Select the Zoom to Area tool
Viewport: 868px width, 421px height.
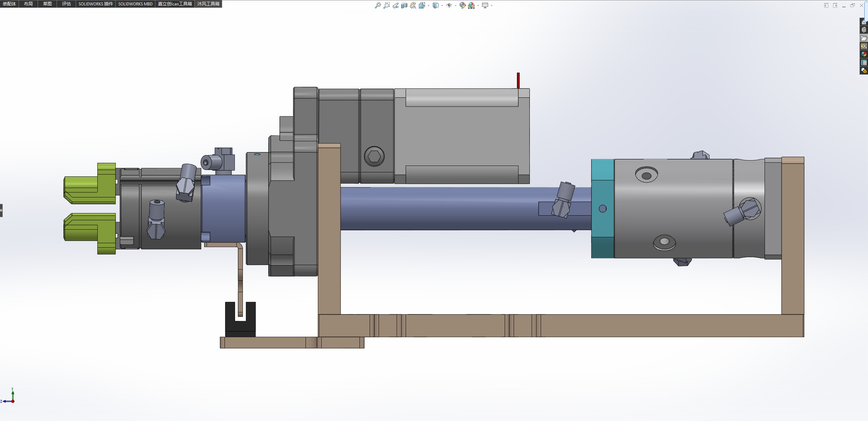tap(386, 5)
